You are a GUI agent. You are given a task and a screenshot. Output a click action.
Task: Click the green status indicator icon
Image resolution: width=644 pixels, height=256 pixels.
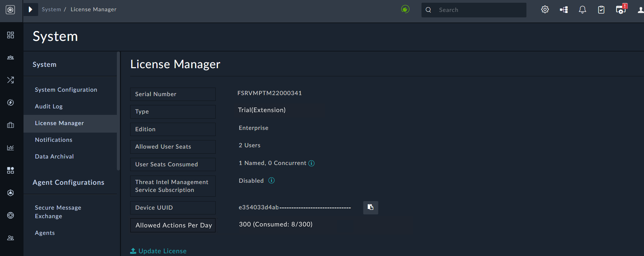[x=405, y=9]
